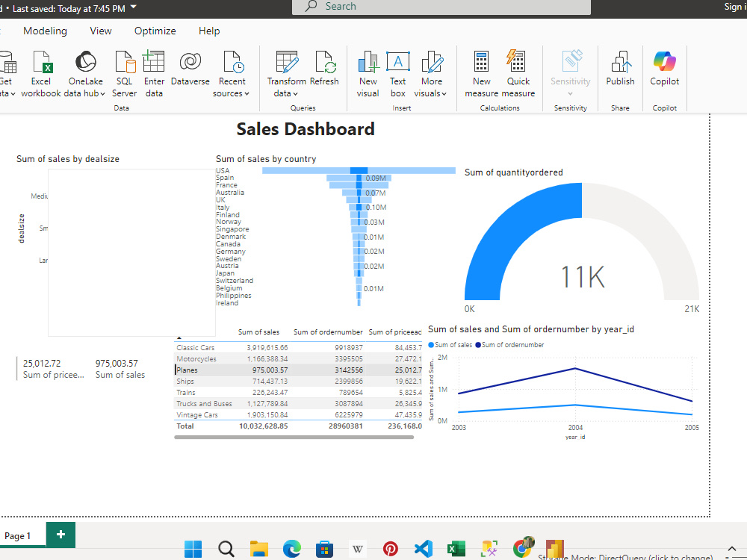Insert a Text box
Viewport: 747px width, 560px height.
pyautogui.click(x=398, y=74)
